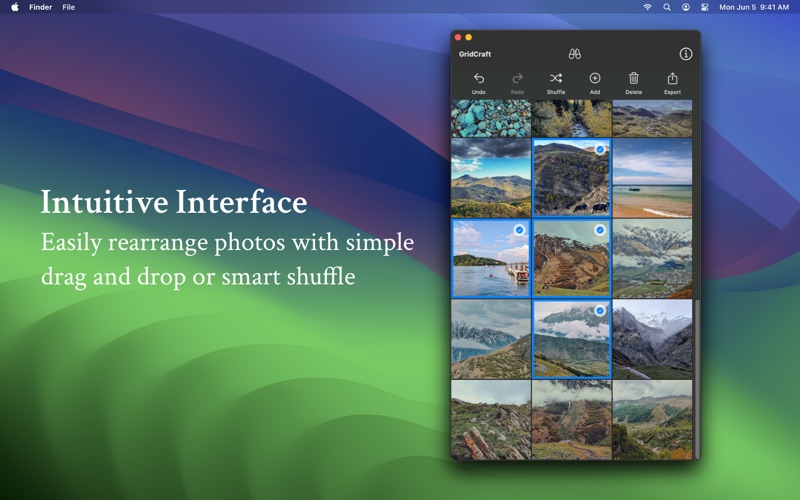This screenshot has width=800, height=500.
Task: Click the Undo arrow icon
Action: tap(479, 79)
